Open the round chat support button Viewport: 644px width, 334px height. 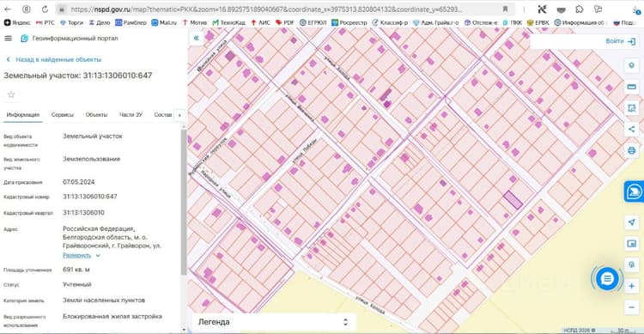point(607,279)
